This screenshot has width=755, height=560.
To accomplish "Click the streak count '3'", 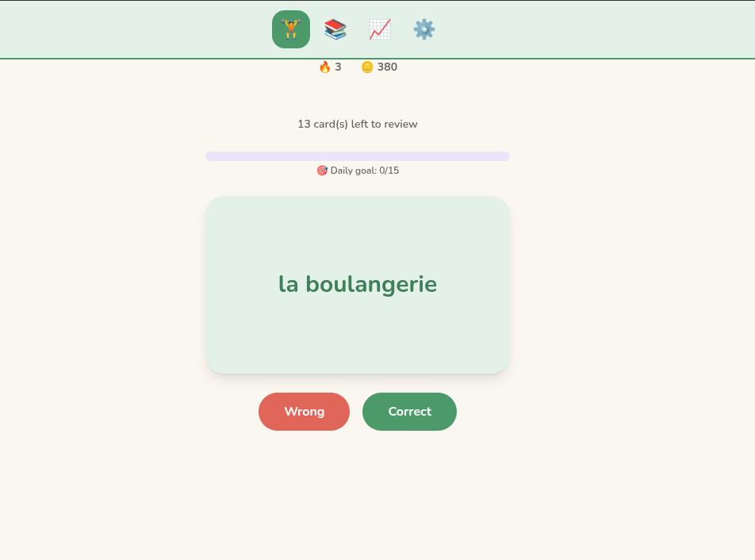I will tap(338, 67).
